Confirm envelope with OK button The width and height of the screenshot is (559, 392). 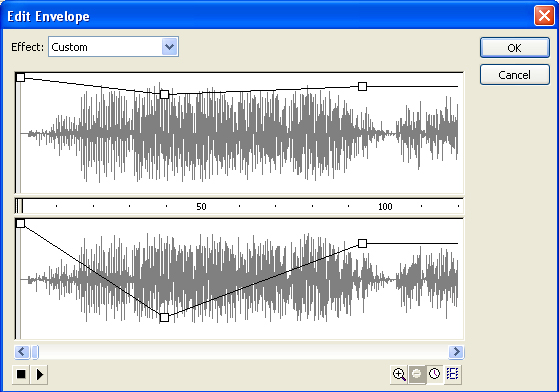pyautogui.click(x=514, y=48)
